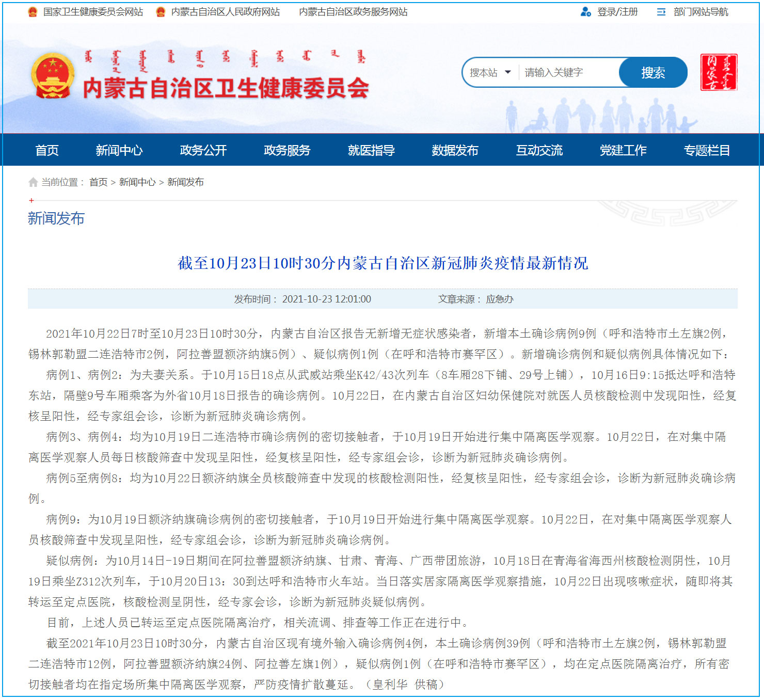Open the 专题栏目 menu item

tap(707, 150)
